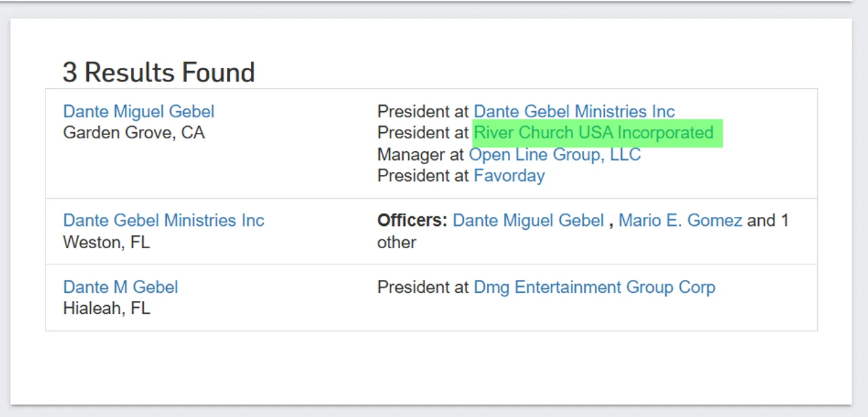Click the bold "Officers:" label
The width and height of the screenshot is (868, 417).
tap(412, 221)
